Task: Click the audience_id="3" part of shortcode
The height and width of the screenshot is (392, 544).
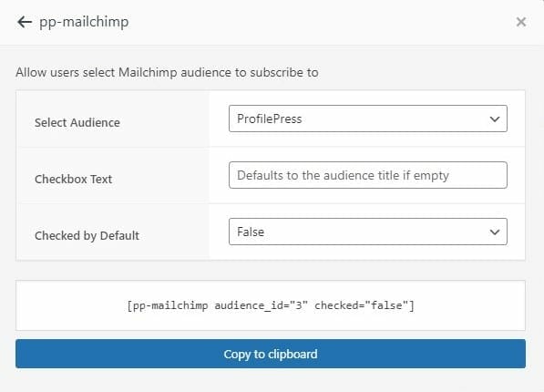Action: pos(261,305)
